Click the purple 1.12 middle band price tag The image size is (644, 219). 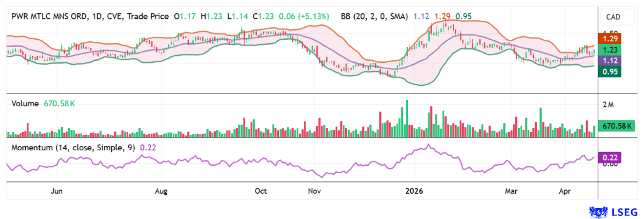pos(610,61)
